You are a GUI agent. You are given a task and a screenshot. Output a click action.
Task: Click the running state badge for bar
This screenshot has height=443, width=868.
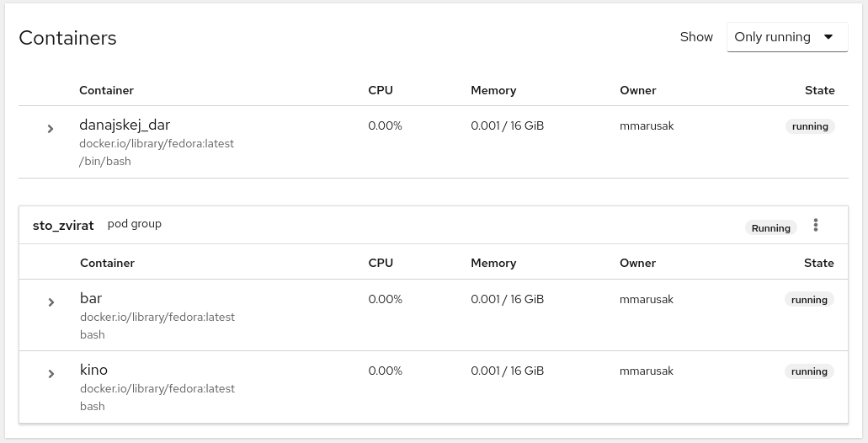tap(809, 300)
